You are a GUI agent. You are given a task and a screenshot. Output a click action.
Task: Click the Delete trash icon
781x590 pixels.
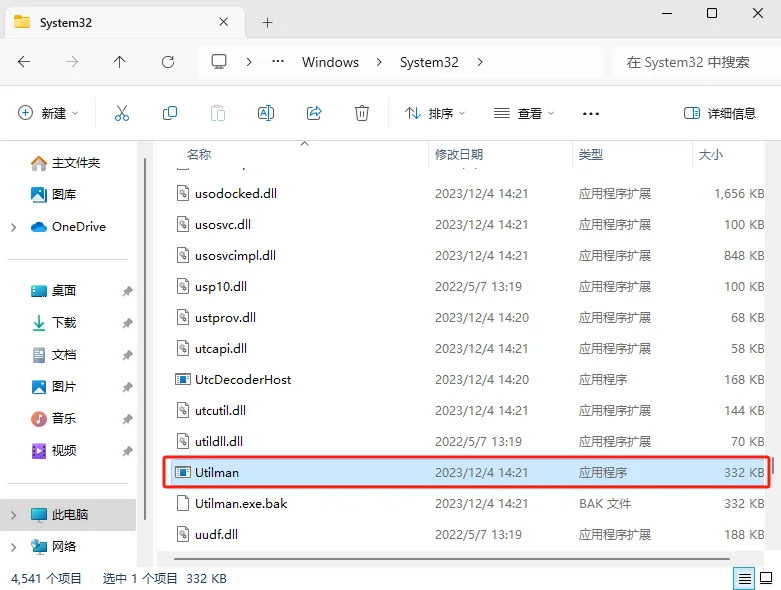[x=362, y=113]
